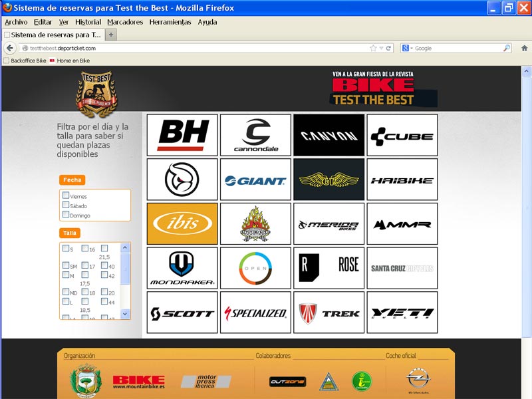Viewport: 532px width, 399px height.
Task: Select the Merida Bikes tile
Action: [x=329, y=223]
